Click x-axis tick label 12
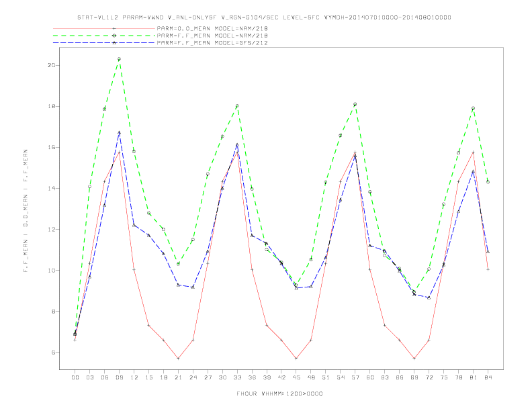Image resolution: width=532 pixels, height=411 pixels. 134,377
